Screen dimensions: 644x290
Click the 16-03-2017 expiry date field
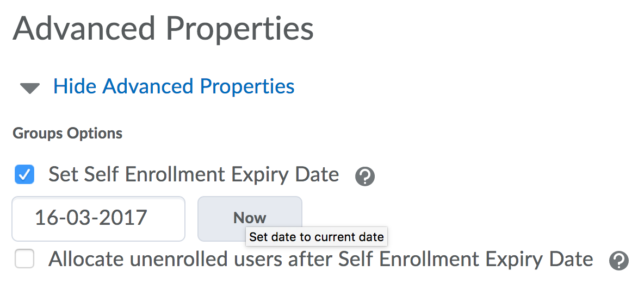(x=98, y=218)
